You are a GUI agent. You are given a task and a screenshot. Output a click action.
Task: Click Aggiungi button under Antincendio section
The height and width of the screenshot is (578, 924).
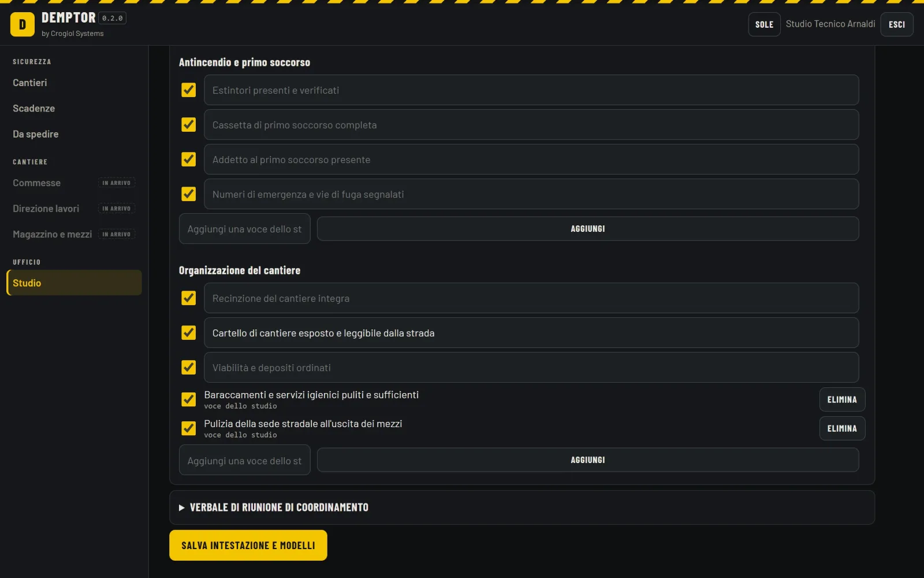point(588,229)
